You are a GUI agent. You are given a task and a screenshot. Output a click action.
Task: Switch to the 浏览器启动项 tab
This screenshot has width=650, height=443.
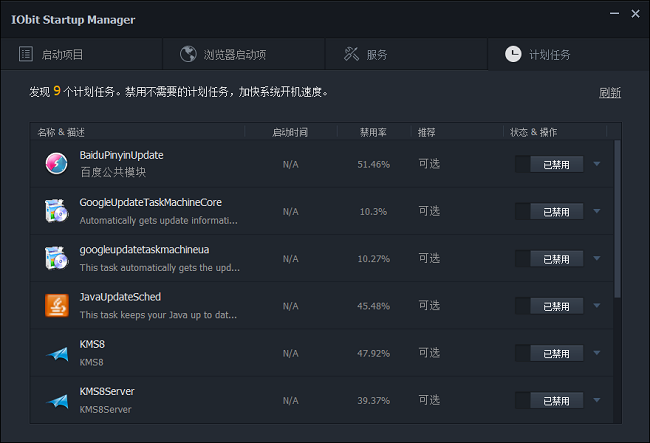pos(244,54)
